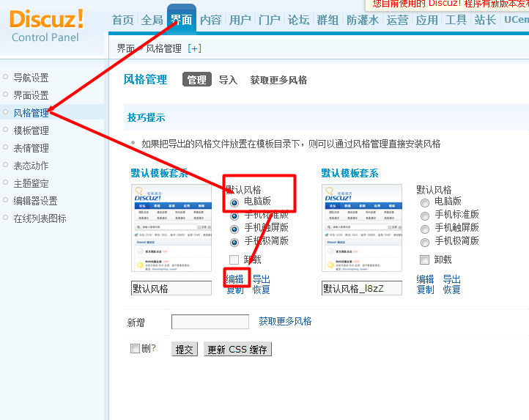Open the 首页 top menu
Image resolution: width=529 pixels, height=420 pixels.
(123, 20)
